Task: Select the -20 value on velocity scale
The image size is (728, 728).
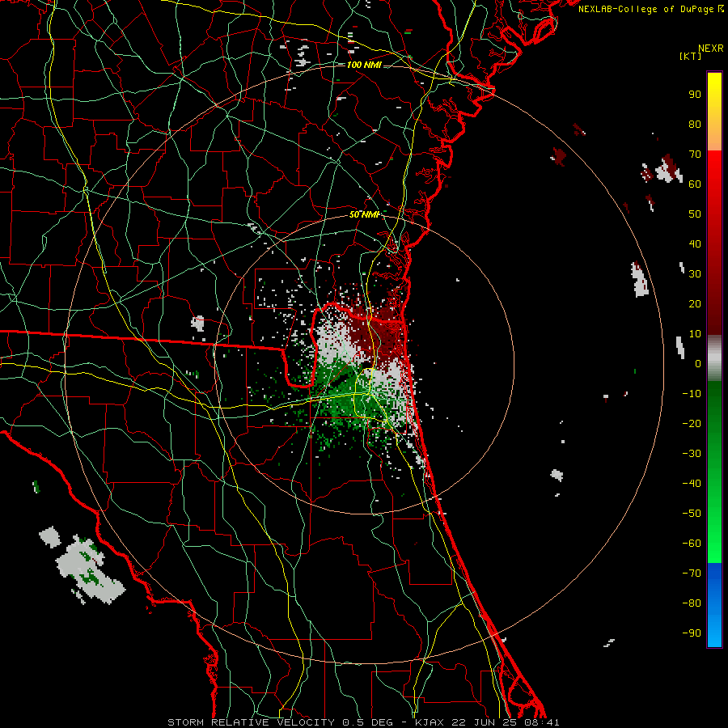Action: pos(692,423)
